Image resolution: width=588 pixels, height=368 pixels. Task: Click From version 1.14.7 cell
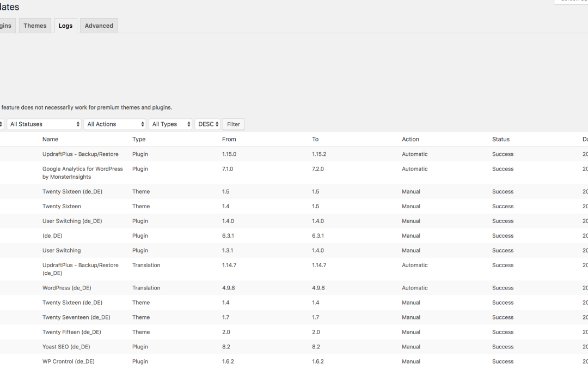click(229, 265)
